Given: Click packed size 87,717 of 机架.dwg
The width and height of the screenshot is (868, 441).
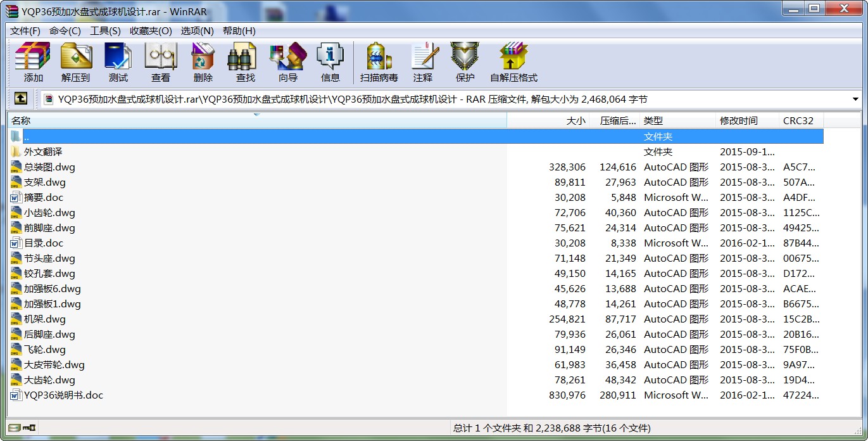Looking at the screenshot, I should click(620, 319).
